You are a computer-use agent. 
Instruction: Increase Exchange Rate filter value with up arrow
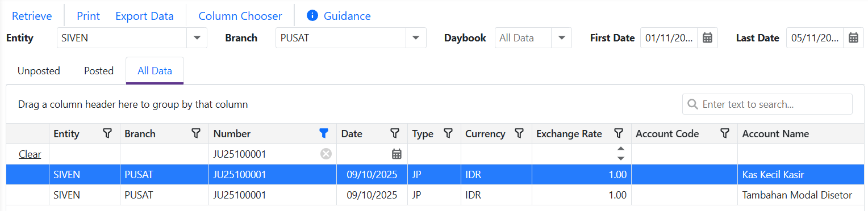click(621, 149)
